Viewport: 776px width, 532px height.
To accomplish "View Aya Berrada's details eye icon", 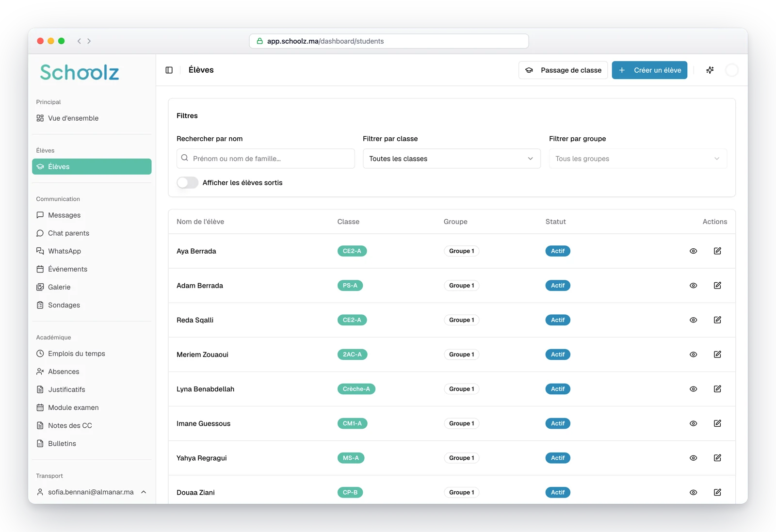I will tap(693, 251).
